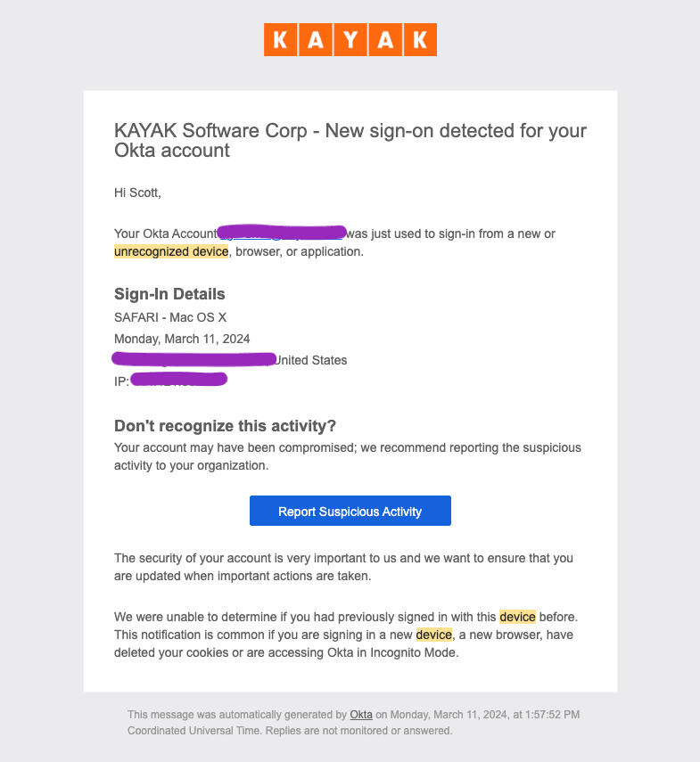Click the "Don't recognize this activity?" heading
Image resolution: width=700 pixels, height=762 pixels.
pos(226,426)
